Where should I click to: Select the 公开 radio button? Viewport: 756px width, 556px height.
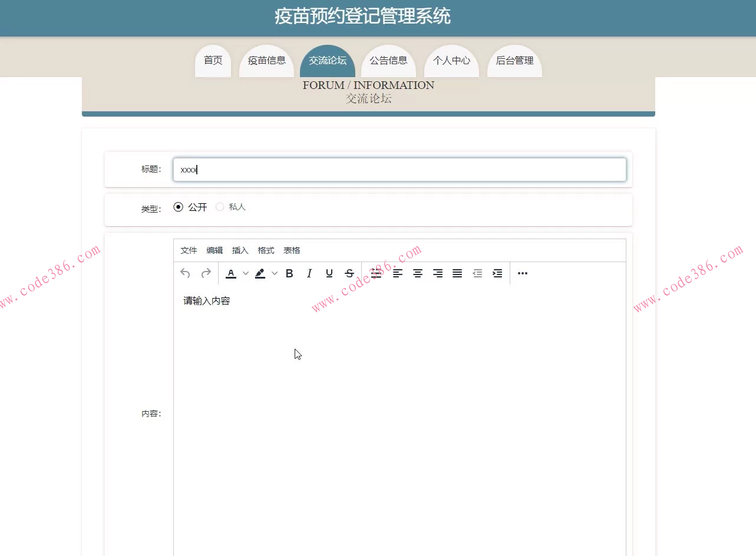pos(179,206)
